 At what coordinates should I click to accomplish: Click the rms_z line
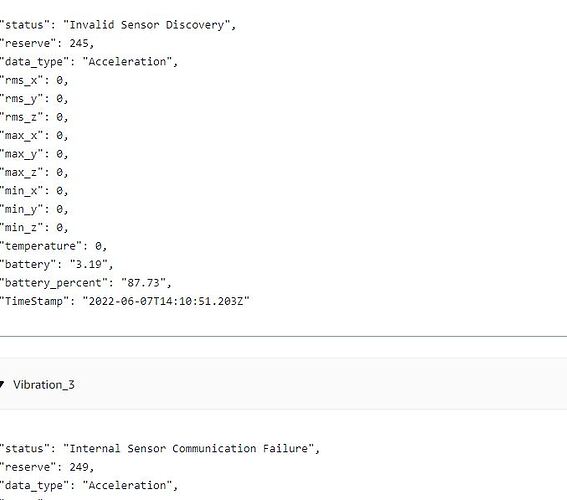pyautogui.click(x=34, y=117)
